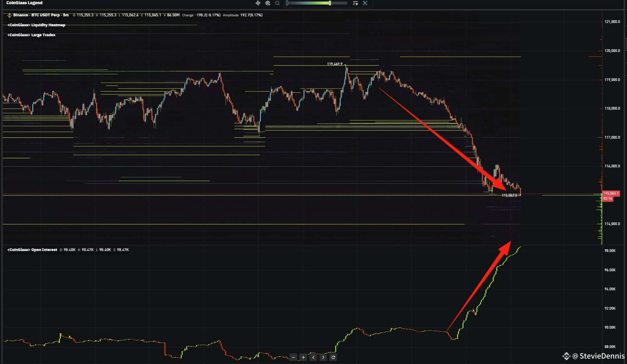Click the pinwheel indicator icon in top toolbar

(258, 3)
